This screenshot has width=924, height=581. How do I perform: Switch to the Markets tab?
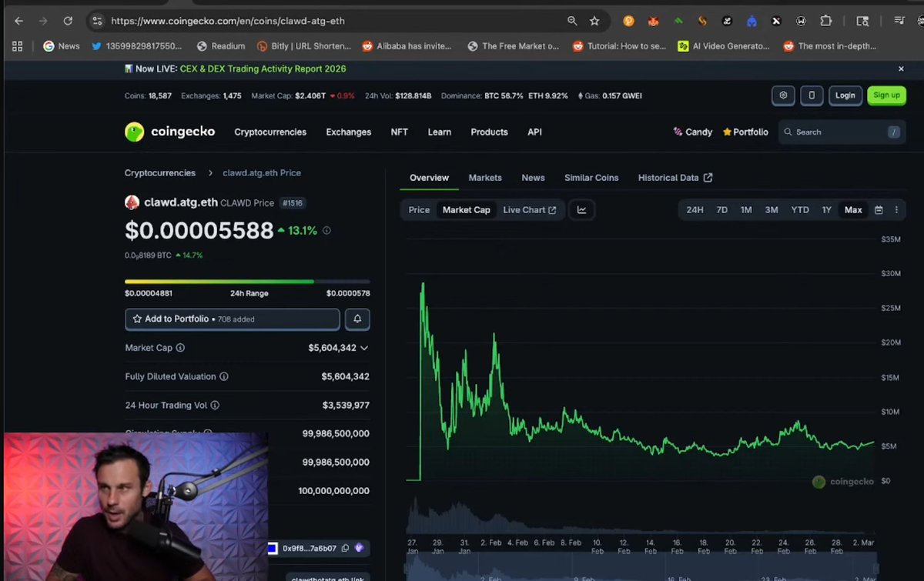coord(485,178)
